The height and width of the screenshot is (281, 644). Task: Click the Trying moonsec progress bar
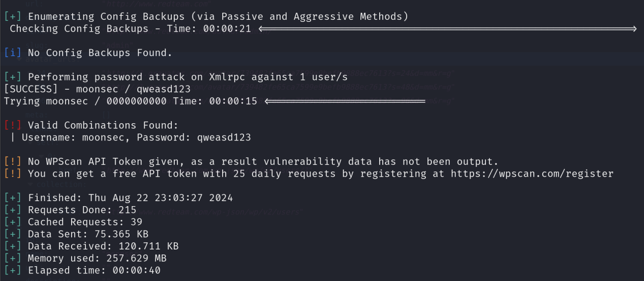[x=345, y=102]
